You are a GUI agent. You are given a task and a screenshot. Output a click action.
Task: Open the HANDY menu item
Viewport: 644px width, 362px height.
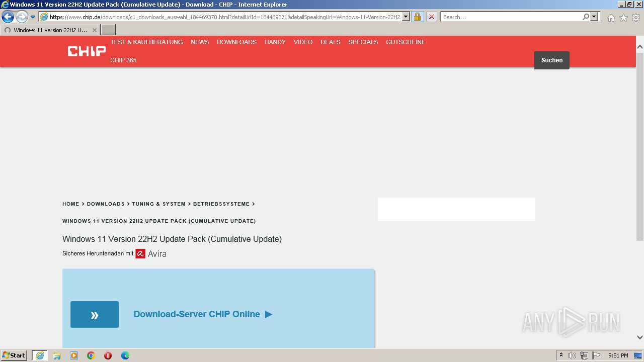coord(275,42)
